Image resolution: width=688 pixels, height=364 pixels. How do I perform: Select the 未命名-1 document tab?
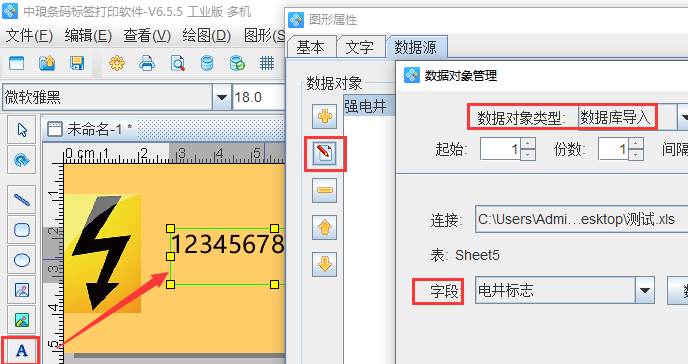pos(90,129)
